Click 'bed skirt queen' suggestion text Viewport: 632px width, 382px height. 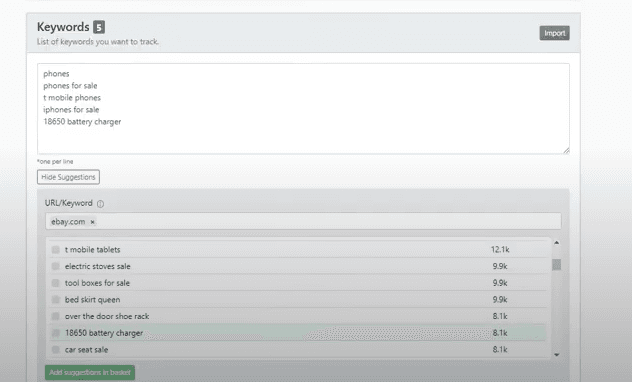pos(92,299)
